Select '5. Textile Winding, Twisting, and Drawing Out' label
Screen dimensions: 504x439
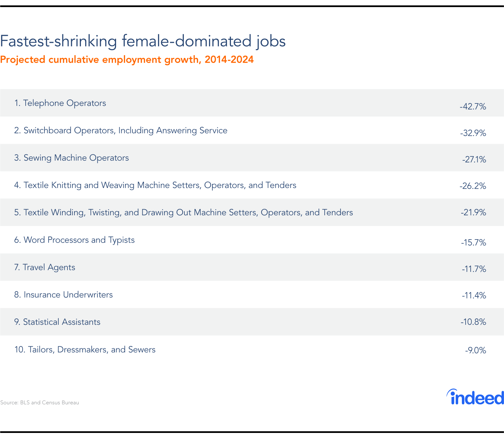point(183,213)
